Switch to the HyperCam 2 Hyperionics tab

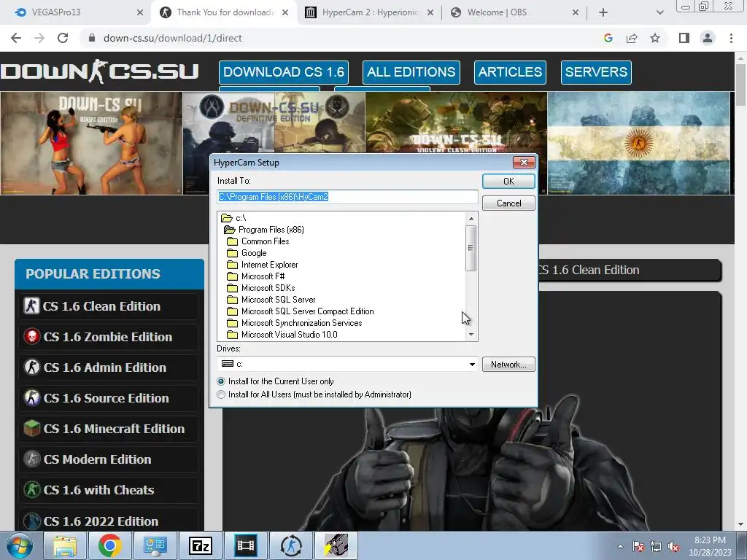[370, 12]
